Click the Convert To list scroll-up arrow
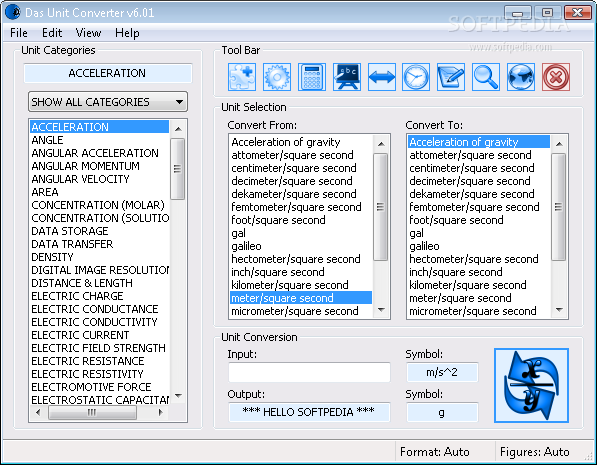Viewport: 597px width, 465px height. 559,144
